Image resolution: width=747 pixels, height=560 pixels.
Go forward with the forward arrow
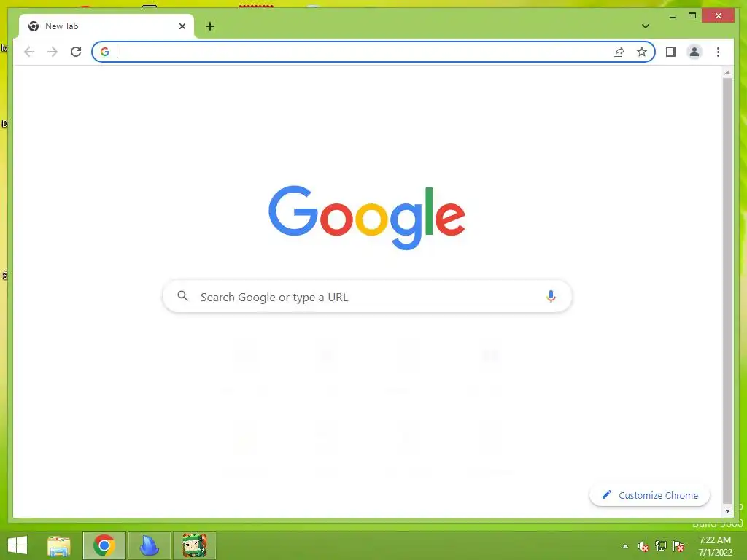53,52
